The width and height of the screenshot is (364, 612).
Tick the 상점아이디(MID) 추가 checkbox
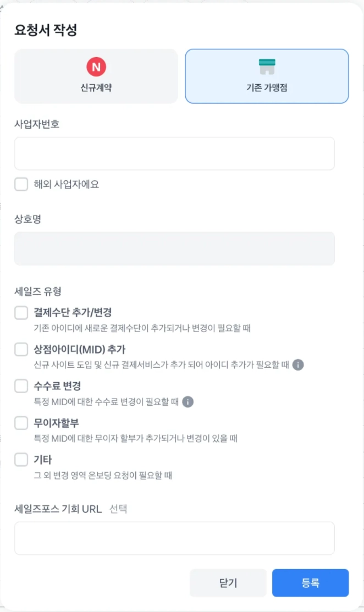(x=21, y=349)
